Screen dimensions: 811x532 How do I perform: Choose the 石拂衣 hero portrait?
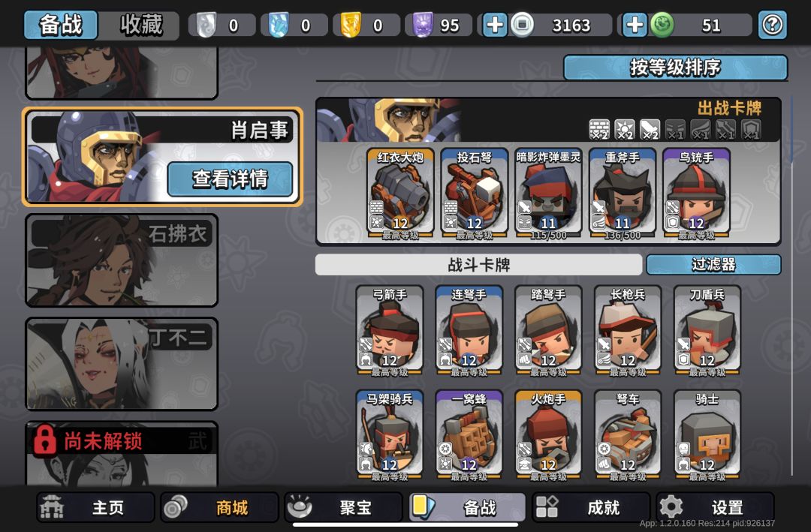click(x=122, y=260)
